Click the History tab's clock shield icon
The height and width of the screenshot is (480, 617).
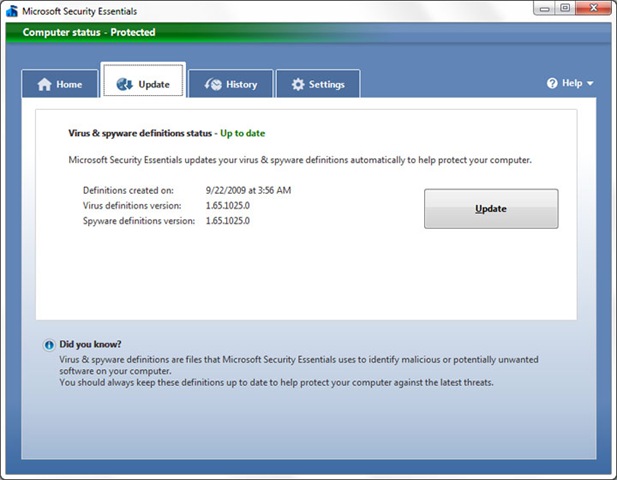point(213,84)
